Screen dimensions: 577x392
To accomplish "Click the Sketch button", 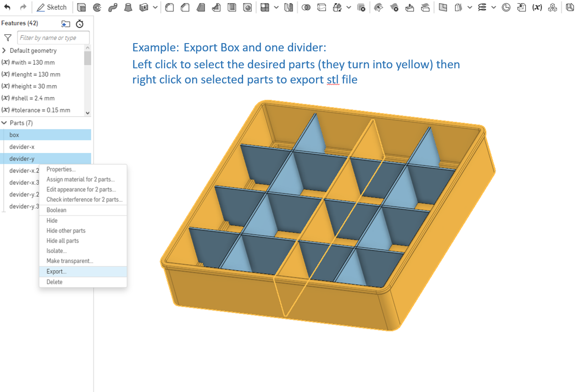I will pos(52,7).
